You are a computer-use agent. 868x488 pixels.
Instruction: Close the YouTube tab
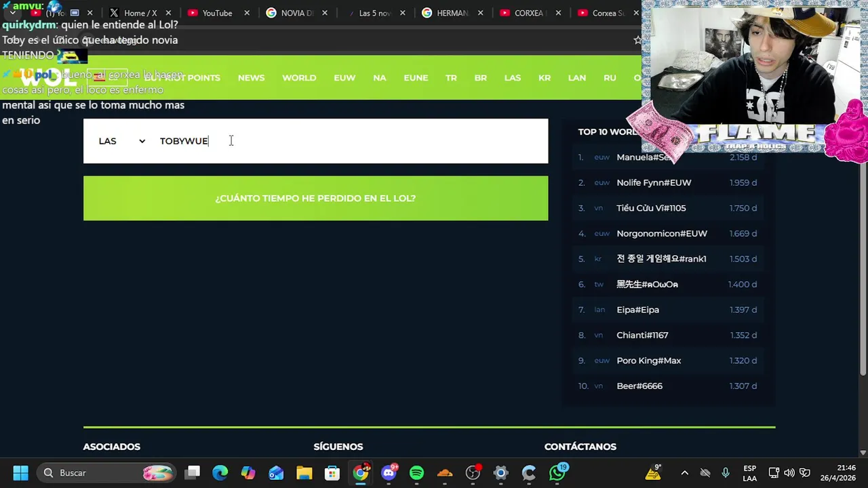[247, 13]
